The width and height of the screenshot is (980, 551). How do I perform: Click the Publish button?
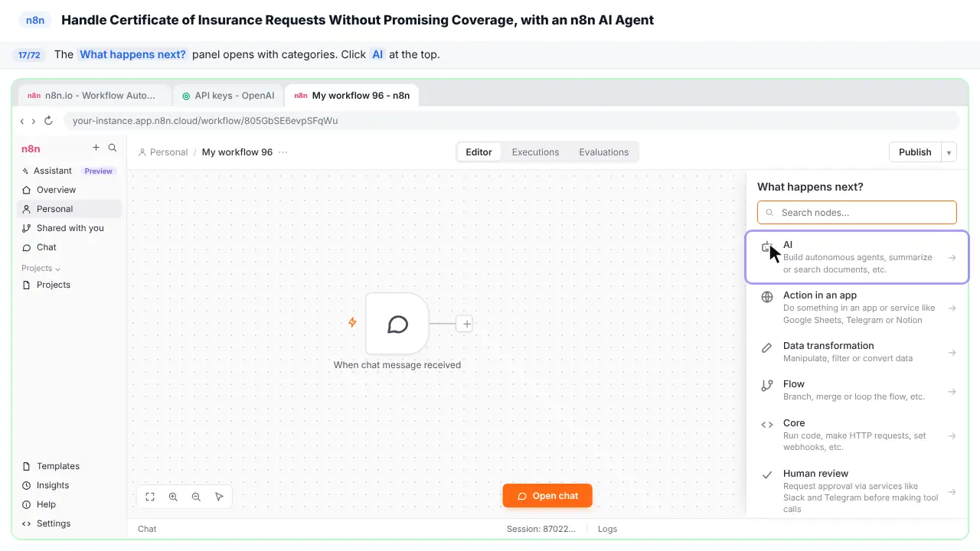(915, 152)
